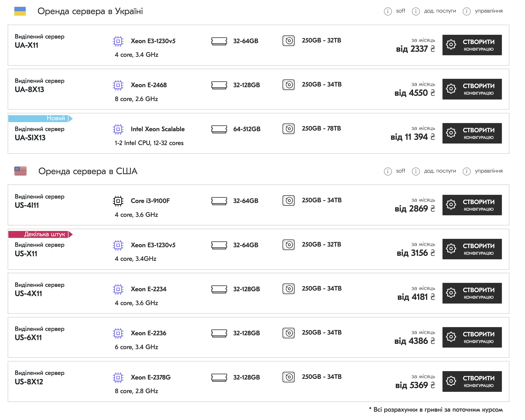
Task: Click disk icon in US-8X12 row
Action: point(288,377)
